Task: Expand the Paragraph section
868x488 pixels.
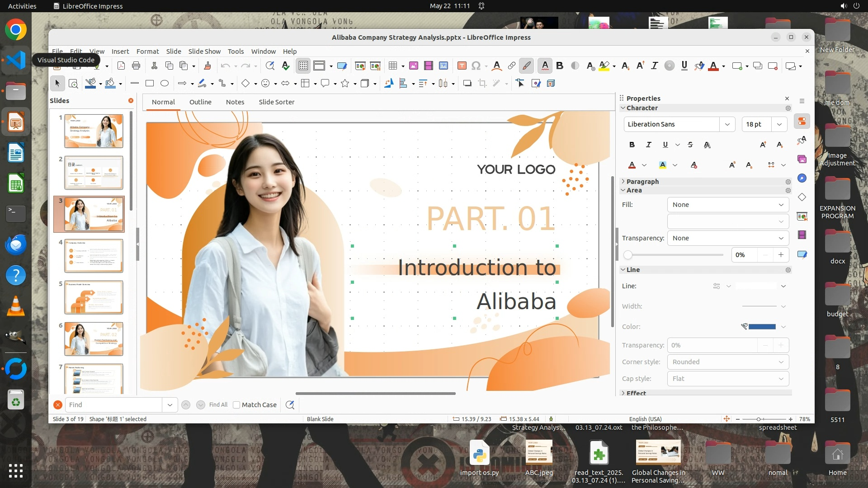Action: [642, 182]
